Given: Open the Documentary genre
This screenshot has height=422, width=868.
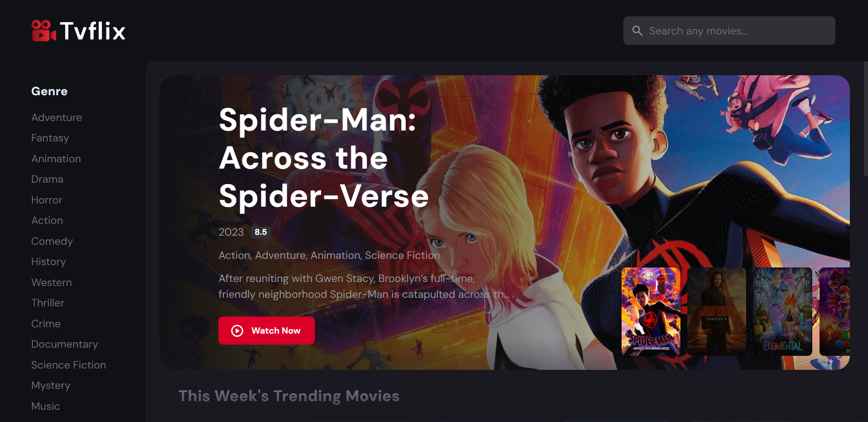Looking at the screenshot, I should [x=65, y=344].
